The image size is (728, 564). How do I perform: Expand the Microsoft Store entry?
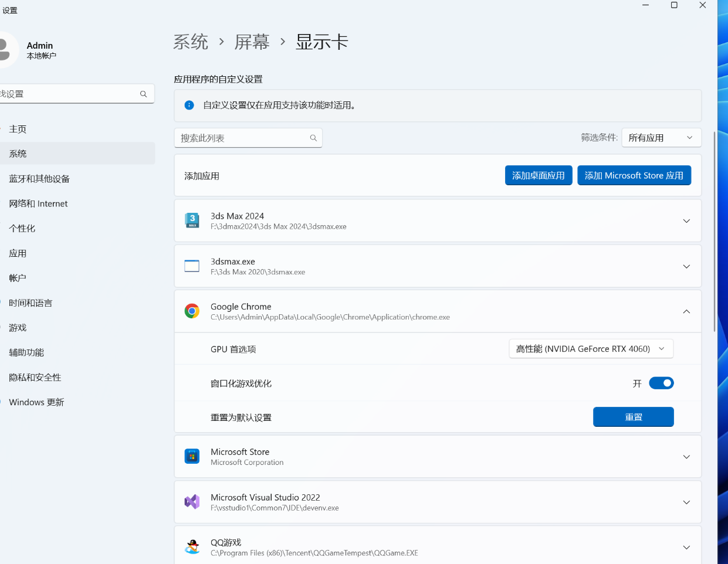point(686,457)
